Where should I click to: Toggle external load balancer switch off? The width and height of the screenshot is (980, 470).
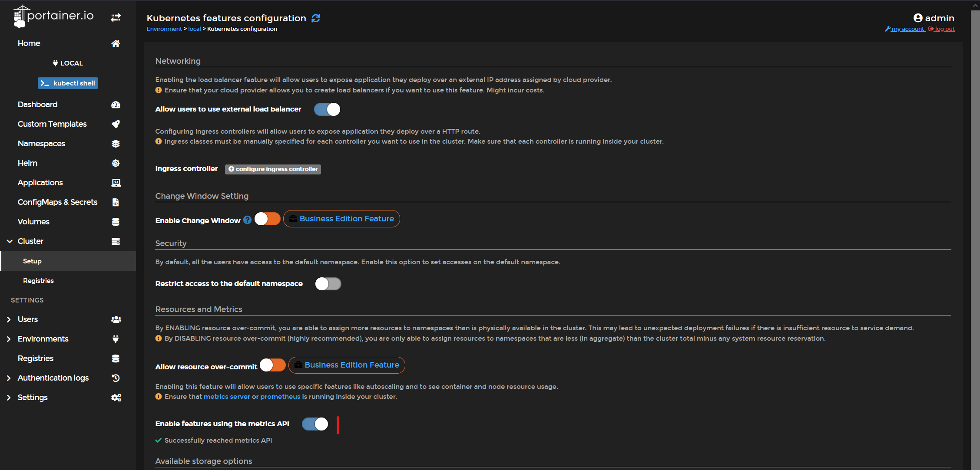pos(327,109)
